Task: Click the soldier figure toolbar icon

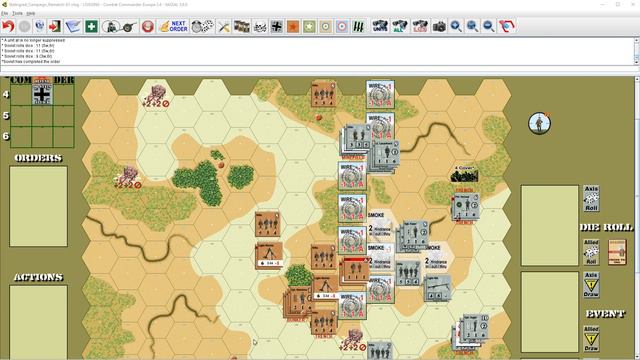Action: tap(110, 27)
